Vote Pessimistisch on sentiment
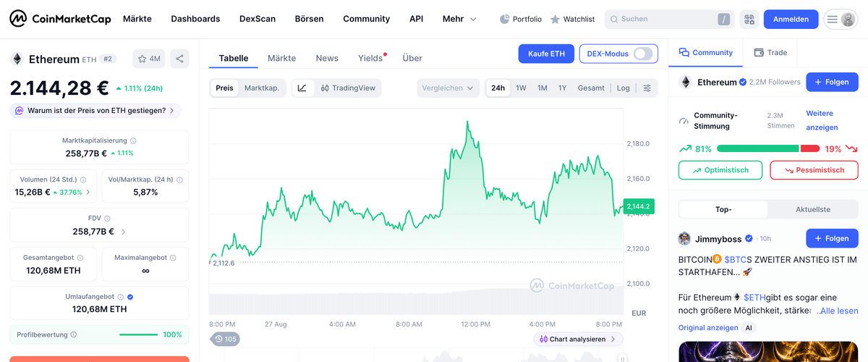This screenshot has width=868, height=362. pyautogui.click(x=814, y=170)
